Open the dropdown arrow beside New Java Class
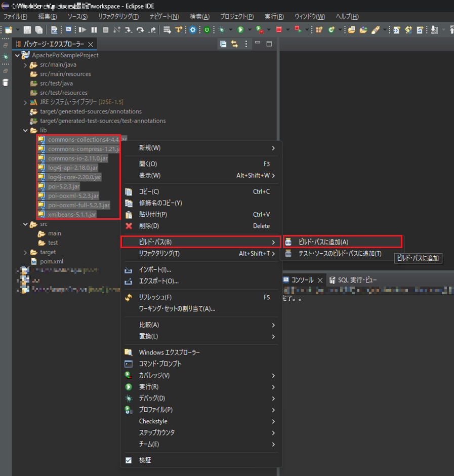This screenshot has height=476, width=454. (340, 30)
